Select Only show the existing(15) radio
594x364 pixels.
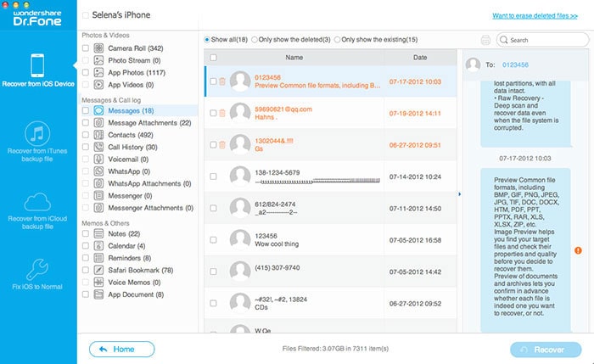[337, 39]
